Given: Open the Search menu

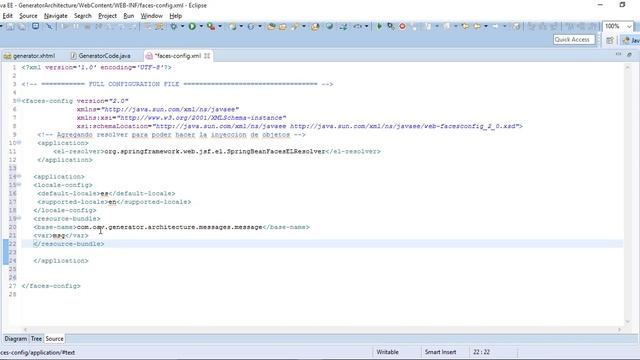Looking at the screenshot, I should 83,16.
